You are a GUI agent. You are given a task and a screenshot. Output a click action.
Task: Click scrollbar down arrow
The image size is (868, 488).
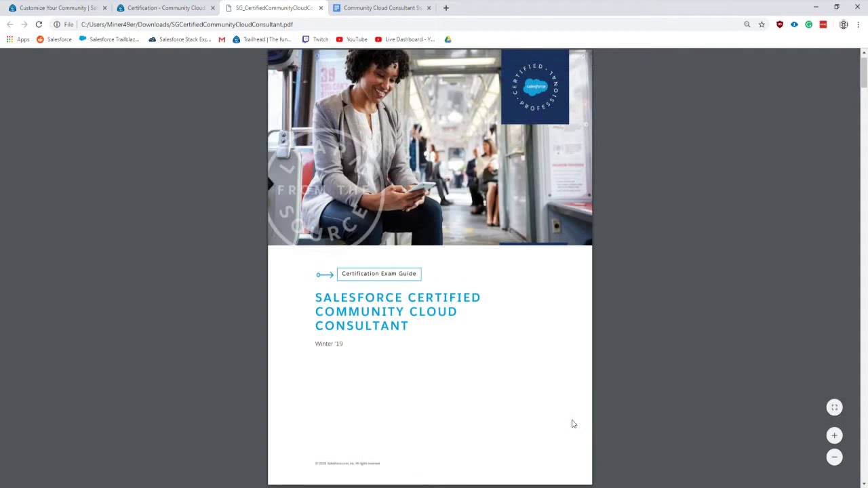point(864,483)
